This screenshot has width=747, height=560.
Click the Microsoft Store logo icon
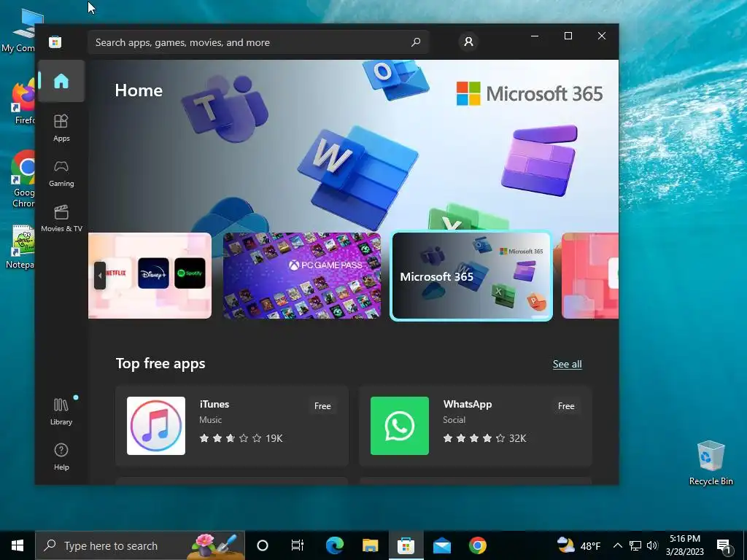tap(55, 42)
